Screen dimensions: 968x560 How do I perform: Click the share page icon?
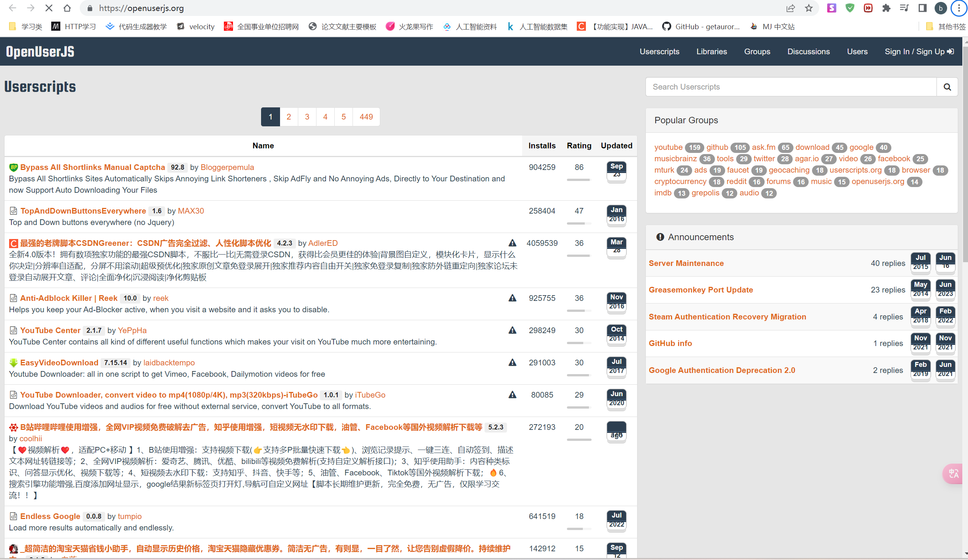pyautogui.click(x=790, y=8)
